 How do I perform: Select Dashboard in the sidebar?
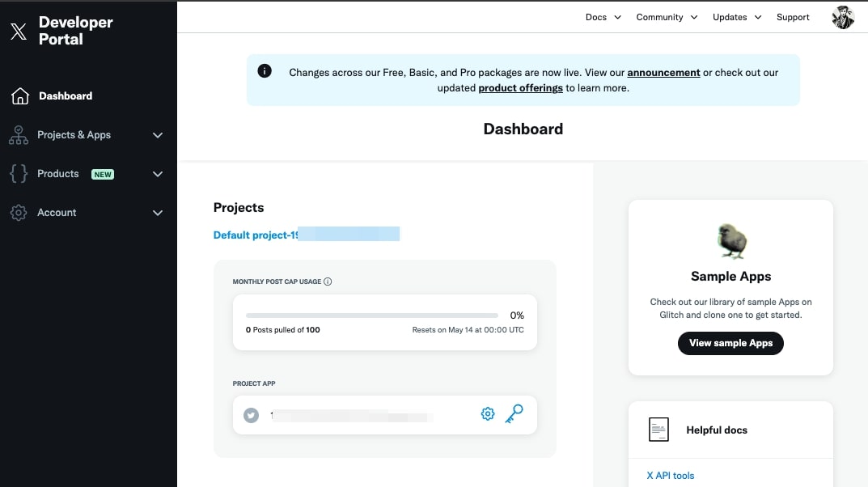(66, 95)
